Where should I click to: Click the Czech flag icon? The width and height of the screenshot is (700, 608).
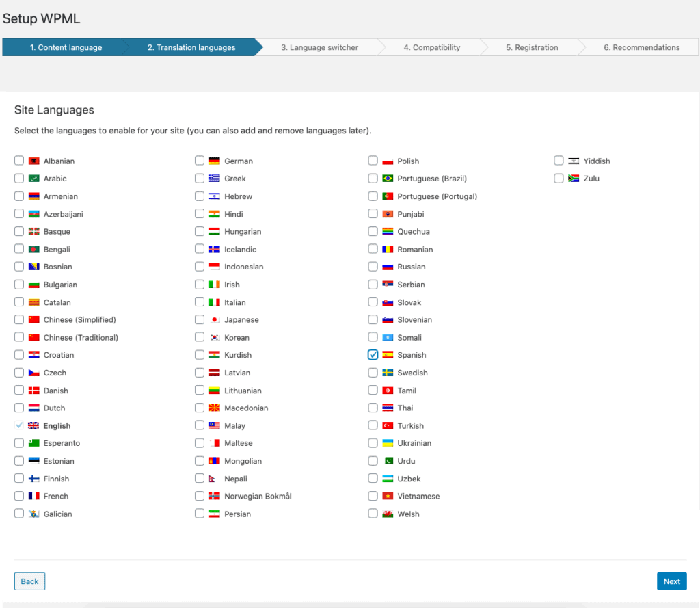point(34,373)
